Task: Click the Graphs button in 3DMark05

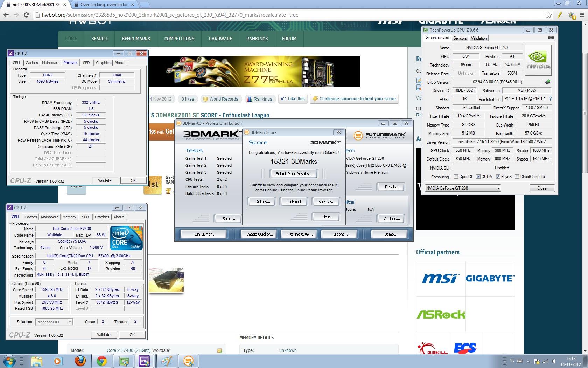Action: [340, 234]
